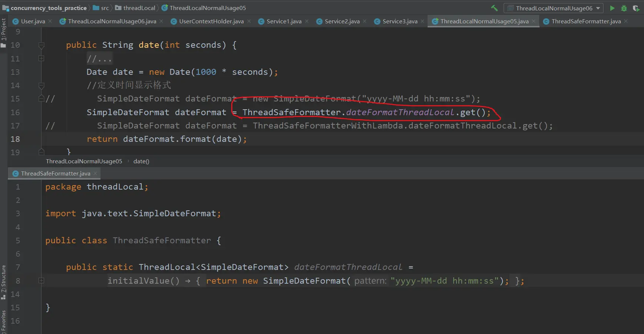Start debugging with the green bug icon

(624, 8)
